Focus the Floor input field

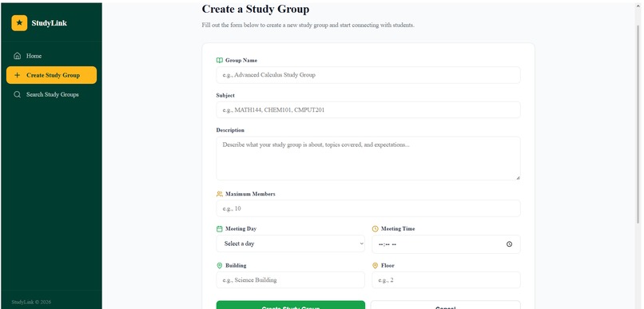tap(446, 280)
